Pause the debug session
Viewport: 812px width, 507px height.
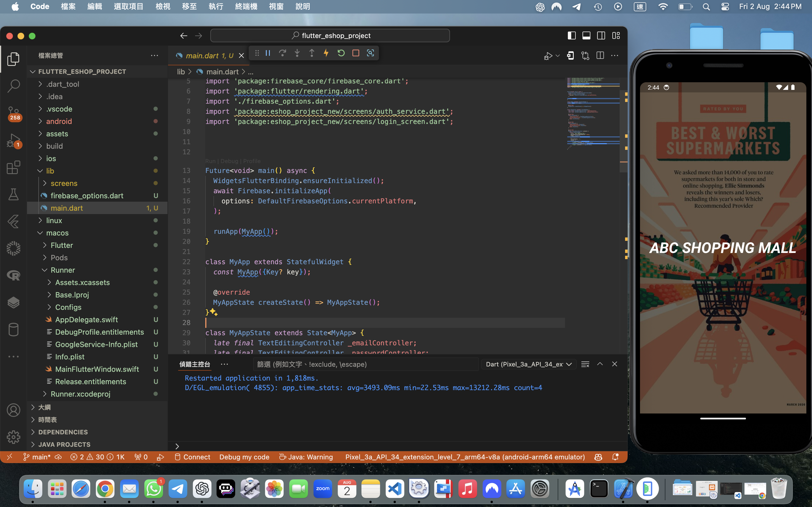click(x=268, y=53)
